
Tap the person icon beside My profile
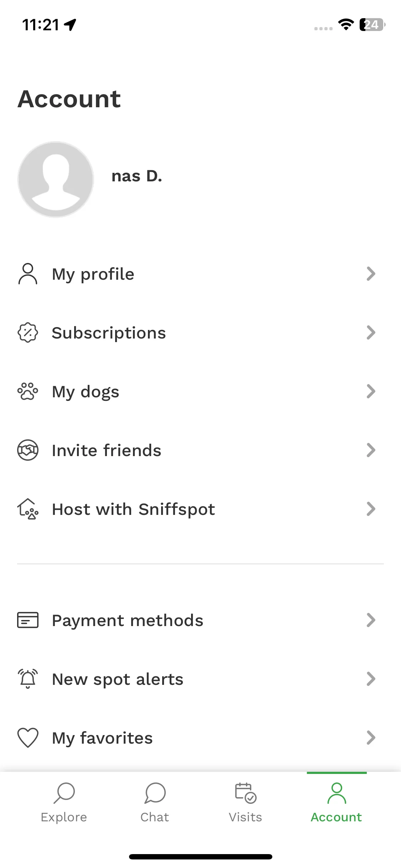coord(28,274)
